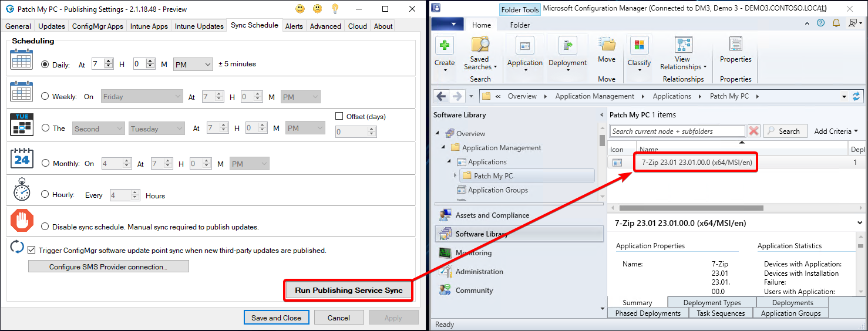This screenshot has height=331, width=868.
Task: Refresh the view using breadcrumb refresh icon
Action: (856, 96)
